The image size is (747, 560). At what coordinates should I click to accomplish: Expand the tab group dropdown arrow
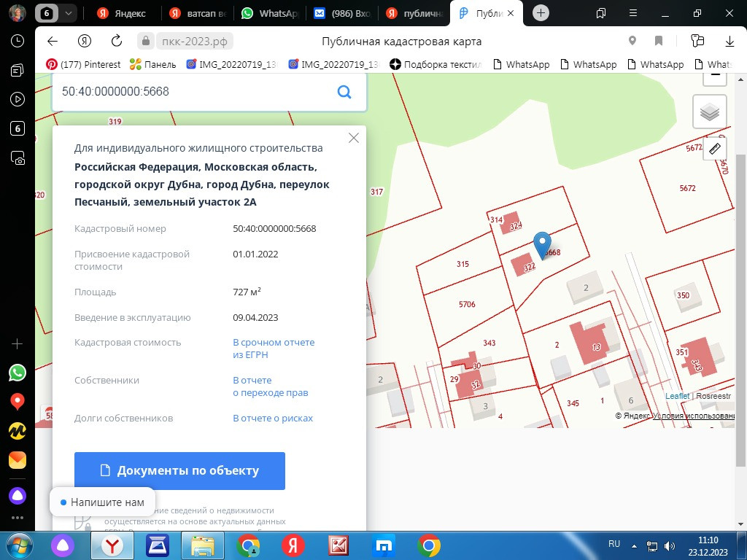(x=68, y=13)
